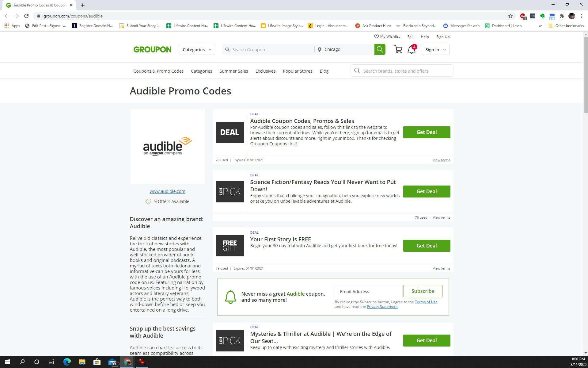The height and width of the screenshot is (368, 588).
Task: Open Microsoft Edge from the taskbar
Action: pyautogui.click(x=67, y=362)
